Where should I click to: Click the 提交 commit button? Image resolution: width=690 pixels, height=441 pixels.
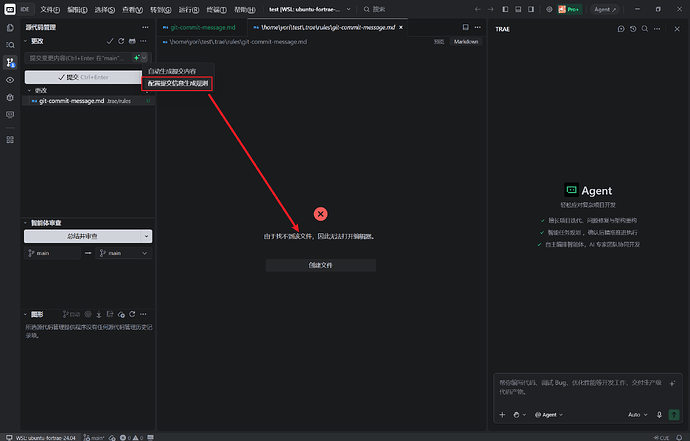83,77
